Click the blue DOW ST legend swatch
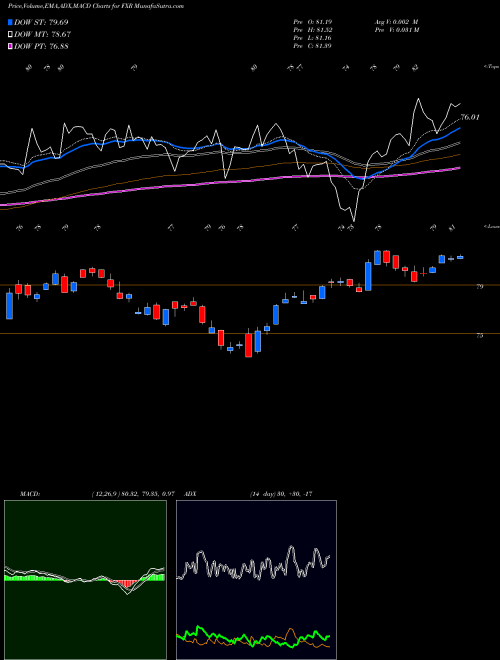The width and height of the screenshot is (500, 660). click(x=11, y=23)
